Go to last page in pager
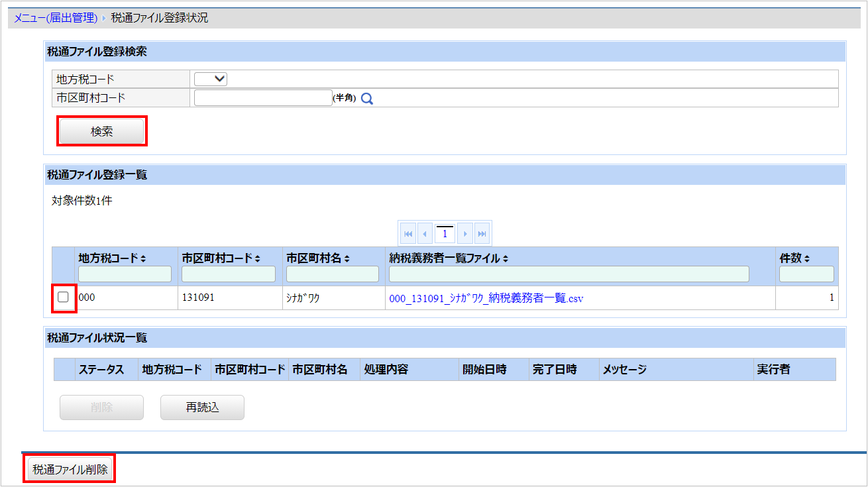This screenshot has height=487, width=868. (x=482, y=234)
